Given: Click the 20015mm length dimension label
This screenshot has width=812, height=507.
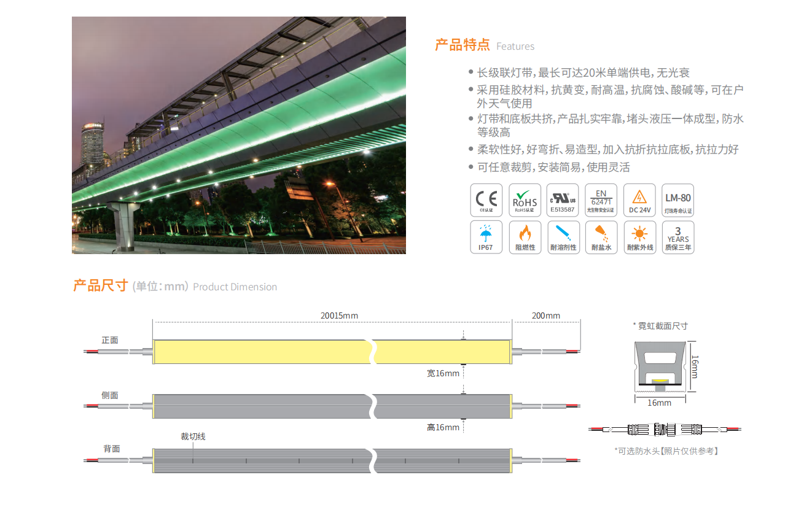Looking at the screenshot, I should pos(339,315).
